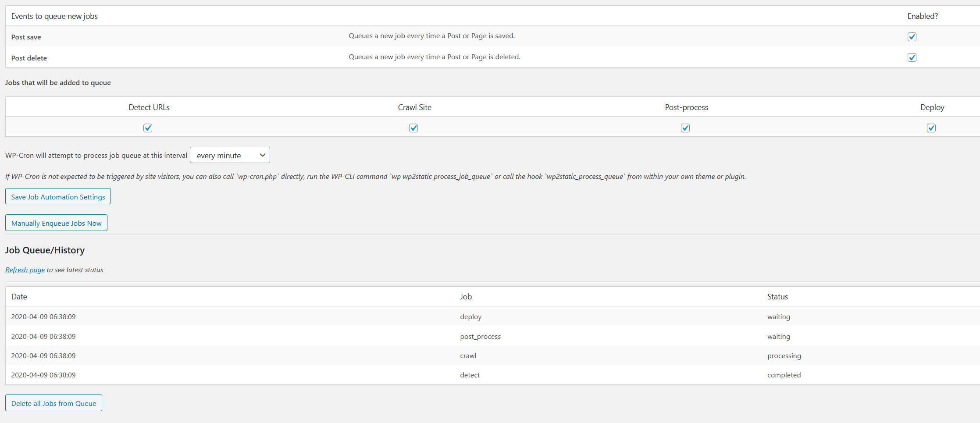Disable the Post-process job checkbox
The height and width of the screenshot is (423, 980).
(x=685, y=128)
